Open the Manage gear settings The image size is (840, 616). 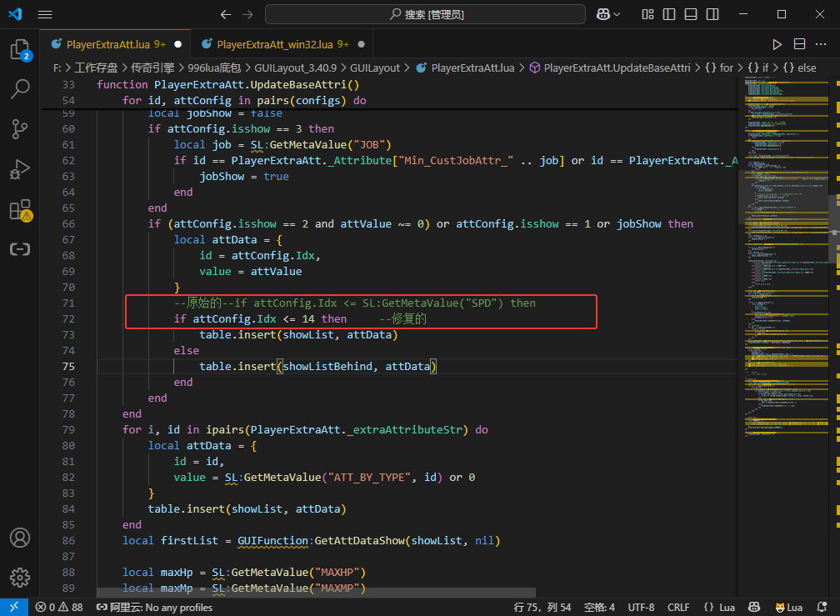[x=19, y=577]
